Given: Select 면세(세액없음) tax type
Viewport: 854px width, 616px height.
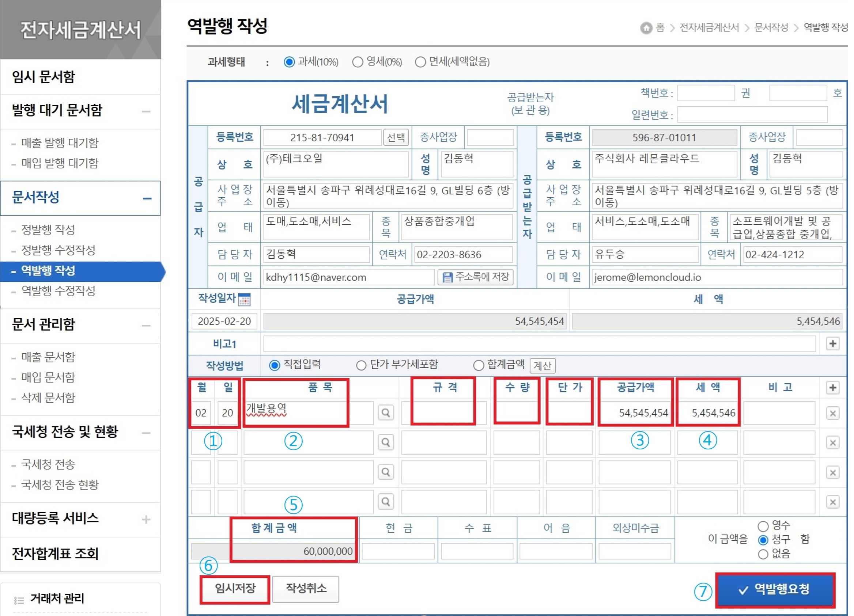Looking at the screenshot, I should click(x=420, y=62).
